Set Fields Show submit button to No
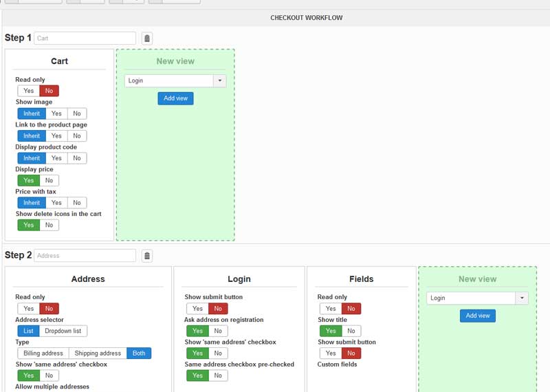The height and width of the screenshot is (392, 550). point(351,353)
